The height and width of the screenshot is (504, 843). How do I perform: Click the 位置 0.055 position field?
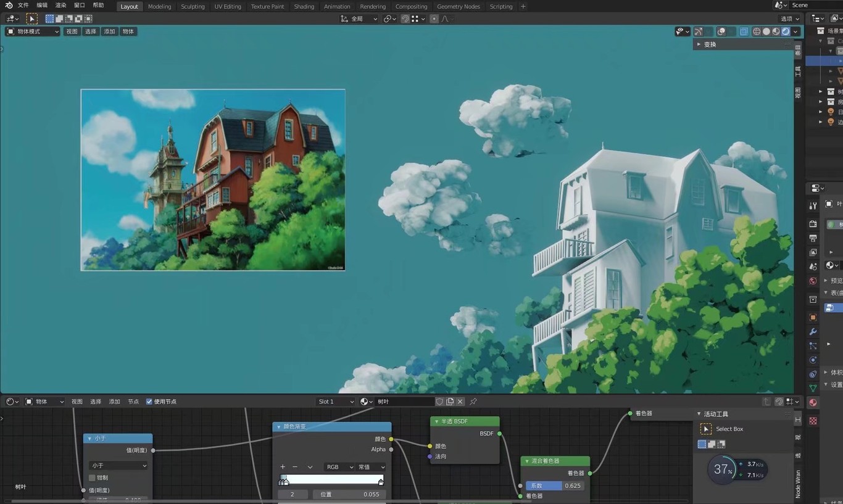tap(350, 494)
